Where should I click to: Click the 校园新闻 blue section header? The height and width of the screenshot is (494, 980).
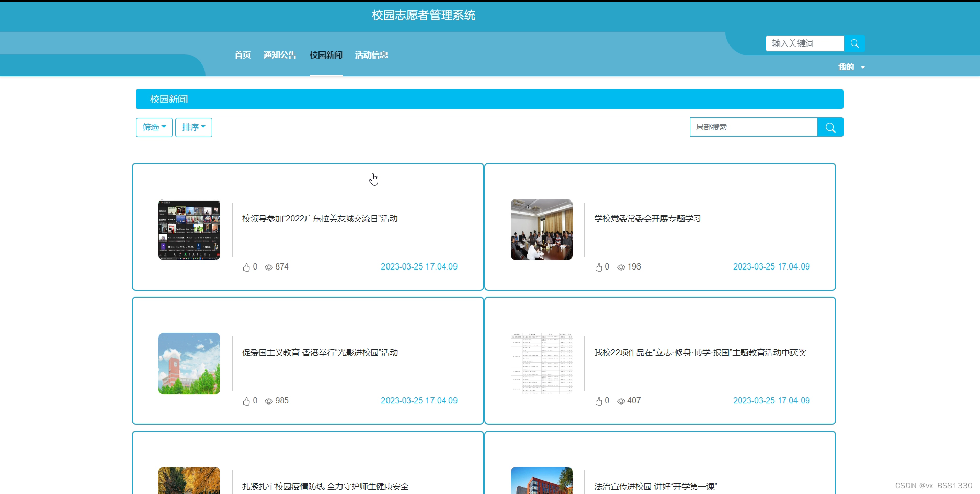point(490,99)
